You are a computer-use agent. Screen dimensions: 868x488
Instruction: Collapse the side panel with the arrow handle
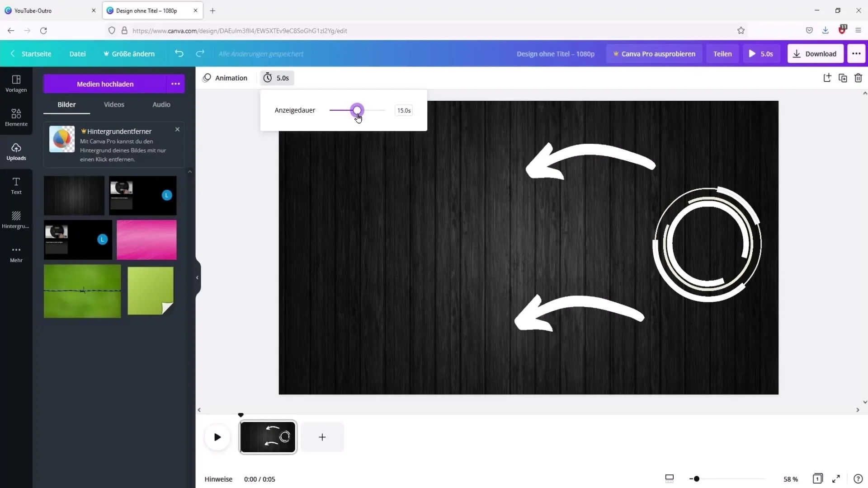tap(197, 277)
